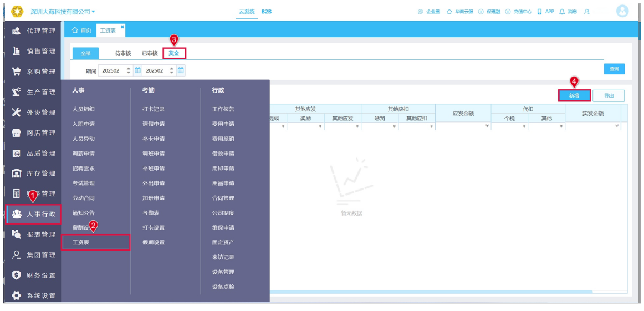Select 人事行政 people icon
644x311 pixels.
[17, 214]
